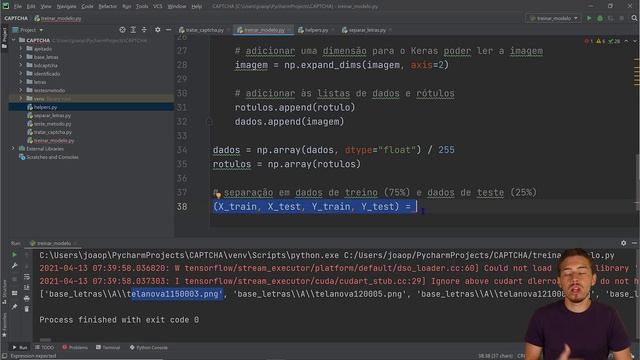Open the Problems tool window
Screen dimensions: 640x360
(75, 347)
